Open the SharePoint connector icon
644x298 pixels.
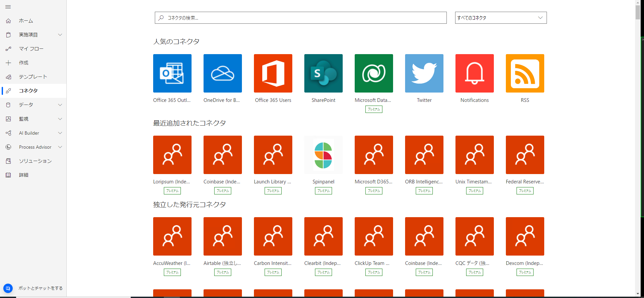pyautogui.click(x=323, y=73)
